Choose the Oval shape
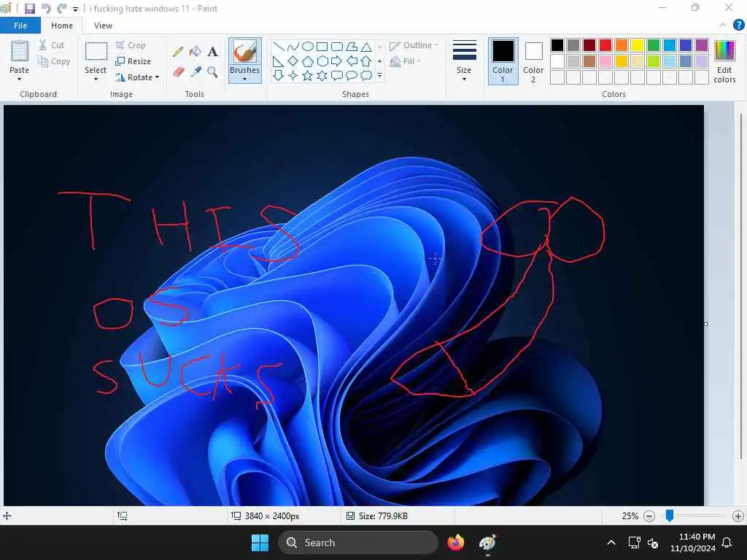The height and width of the screenshot is (560, 747). point(308,47)
